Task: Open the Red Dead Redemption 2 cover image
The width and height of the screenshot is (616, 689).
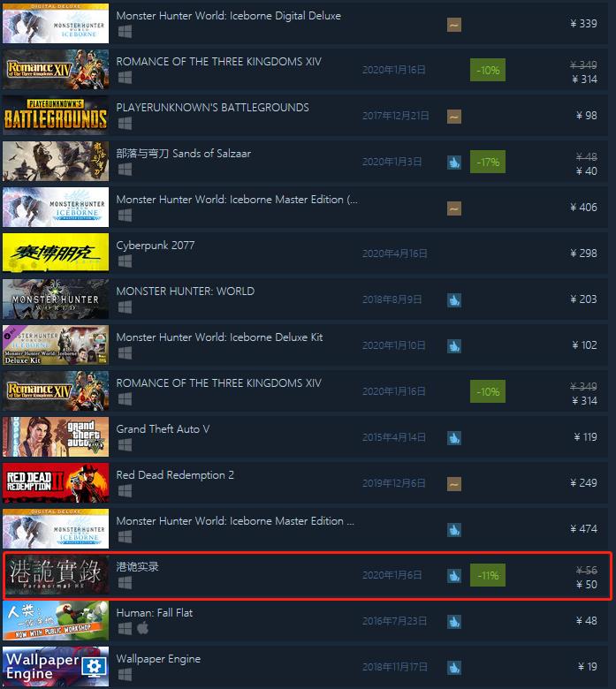Action: [x=56, y=482]
